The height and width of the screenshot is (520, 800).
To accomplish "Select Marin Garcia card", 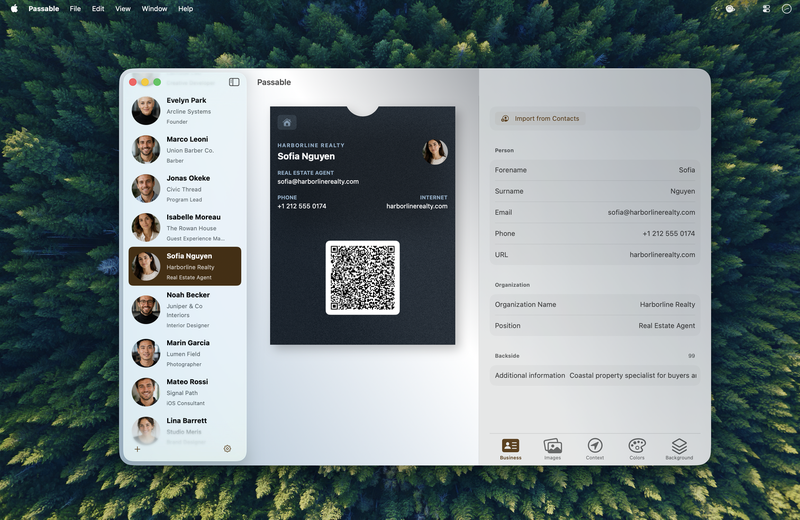I will [185, 353].
